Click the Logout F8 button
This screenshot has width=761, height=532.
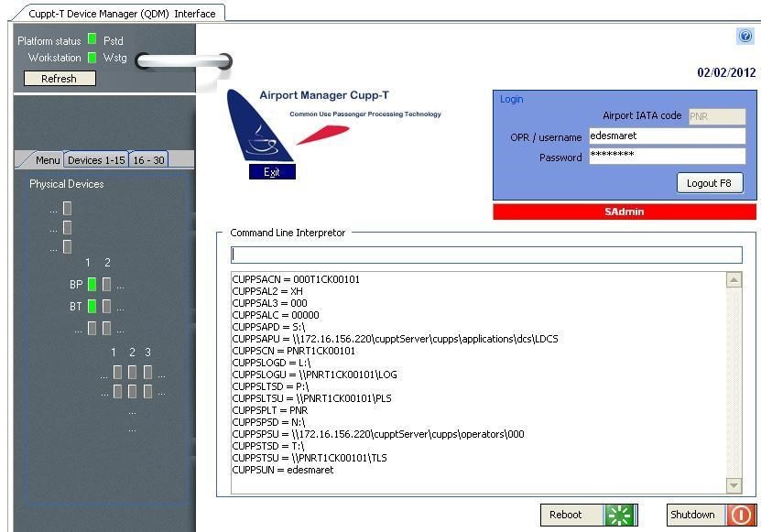coord(709,182)
